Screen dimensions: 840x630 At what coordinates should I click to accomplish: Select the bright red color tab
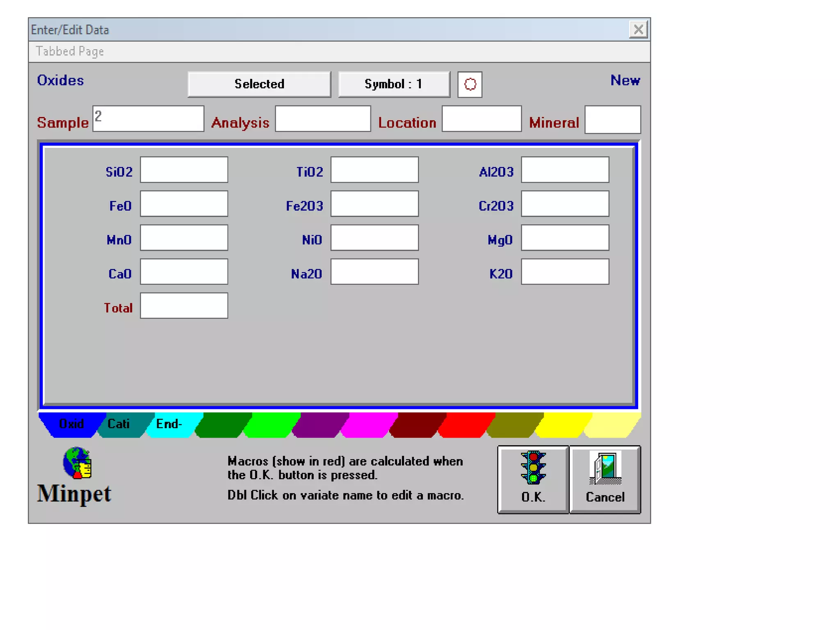click(x=466, y=425)
